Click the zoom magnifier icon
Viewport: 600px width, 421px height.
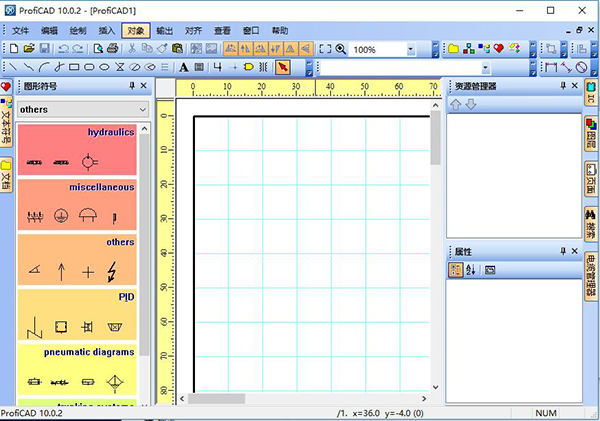tap(341, 49)
